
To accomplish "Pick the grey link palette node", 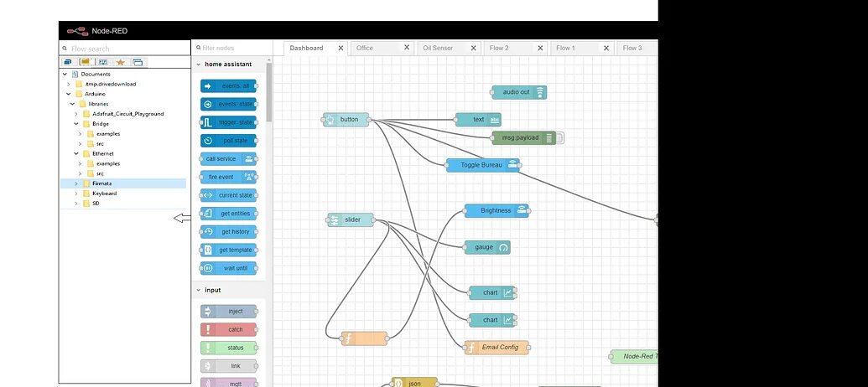I will point(229,367).
